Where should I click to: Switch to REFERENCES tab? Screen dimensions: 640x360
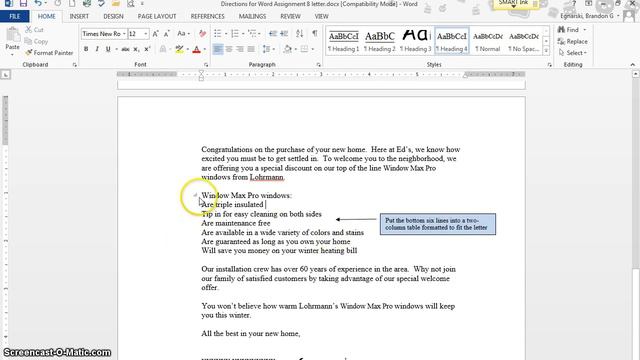pyautogui.click(x=207, y=16)
